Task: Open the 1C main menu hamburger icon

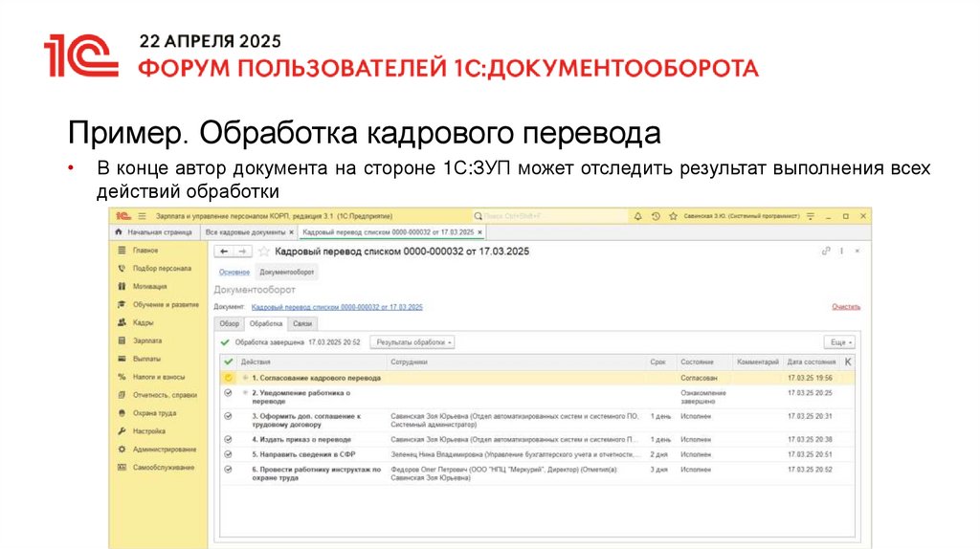Action: pos(142,216)
